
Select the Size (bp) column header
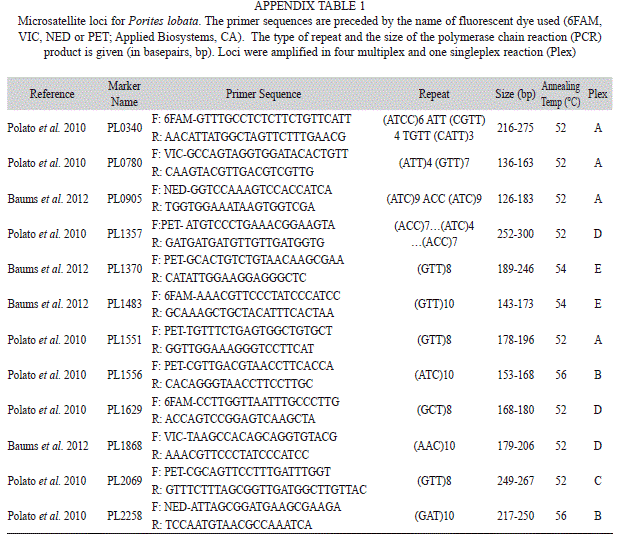point(515,94)
